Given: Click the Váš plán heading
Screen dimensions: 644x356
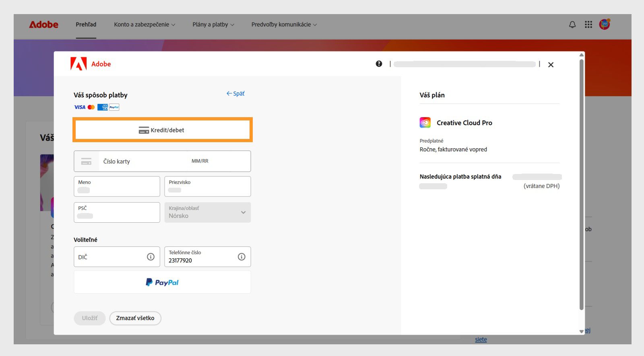Looking at the screenshot, I should pos(432,95).
